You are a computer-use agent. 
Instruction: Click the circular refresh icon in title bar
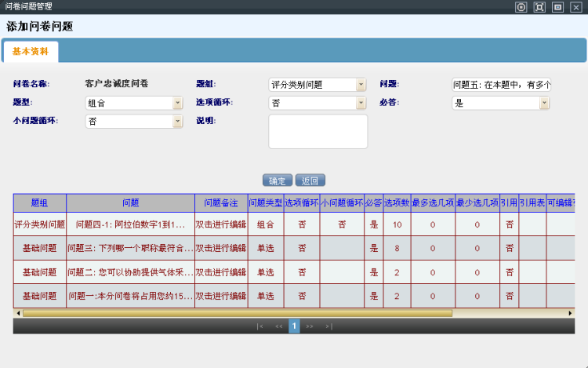pos(521,6)
